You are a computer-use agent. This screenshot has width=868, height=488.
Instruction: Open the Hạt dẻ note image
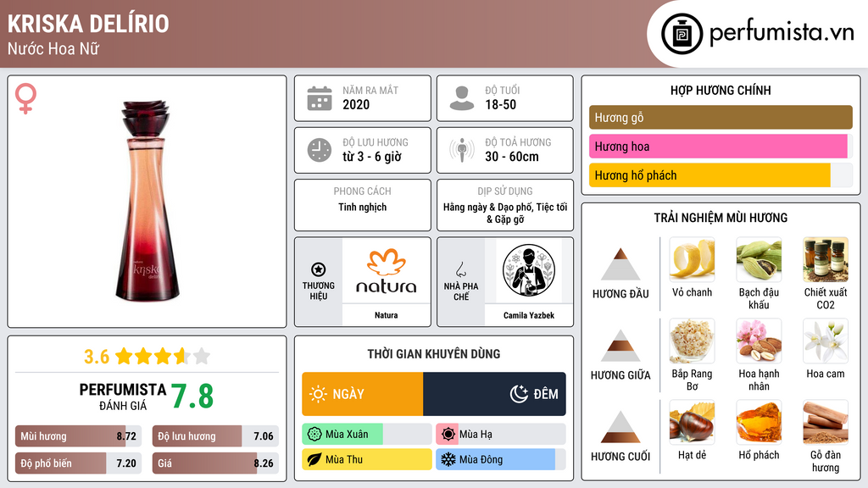692,422
